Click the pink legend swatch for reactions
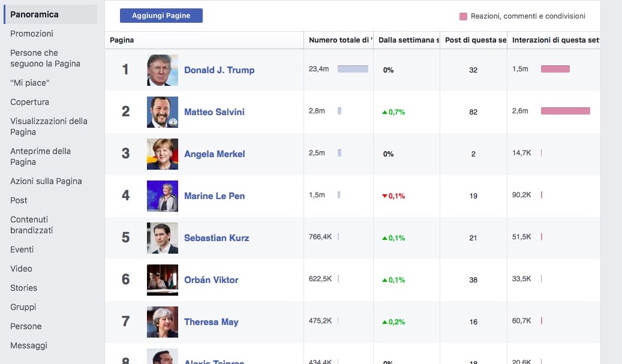This screenshot has width=622, height=364. (463, 16)
